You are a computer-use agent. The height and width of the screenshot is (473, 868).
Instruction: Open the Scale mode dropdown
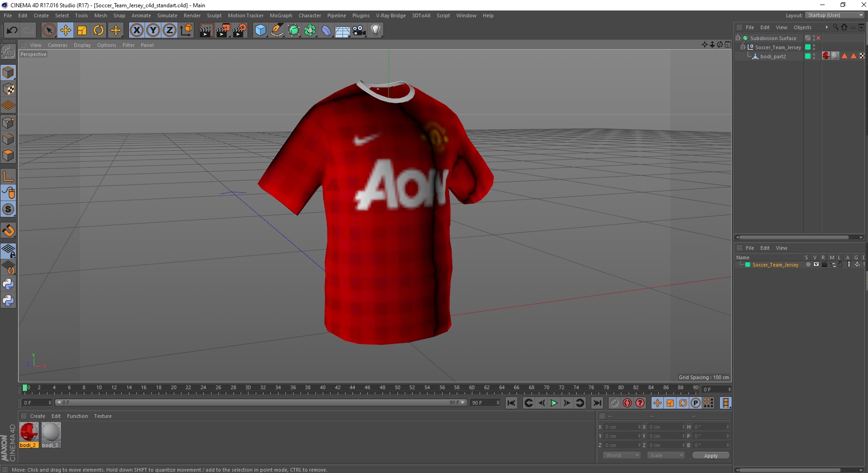pos(666,455)
